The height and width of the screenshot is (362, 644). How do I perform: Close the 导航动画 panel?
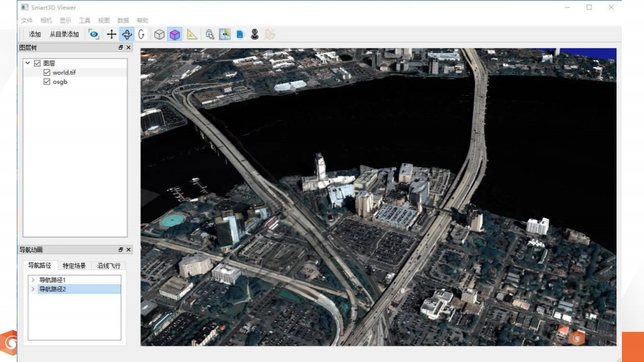[129, 249]
